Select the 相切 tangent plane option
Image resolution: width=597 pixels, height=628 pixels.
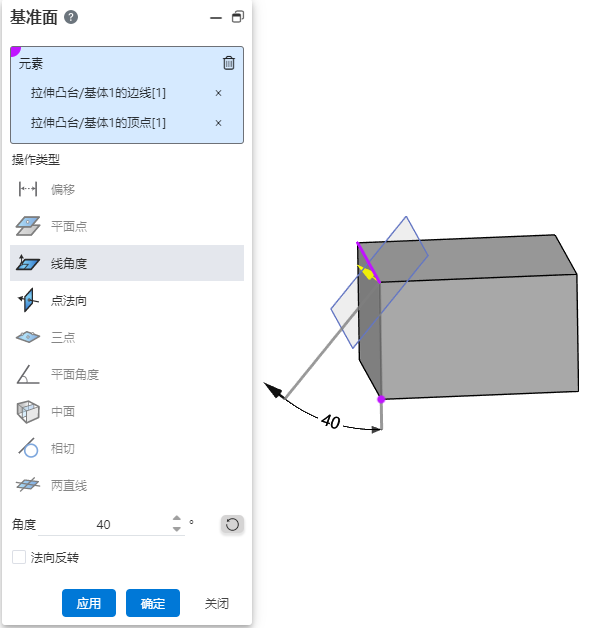(127, 448)
